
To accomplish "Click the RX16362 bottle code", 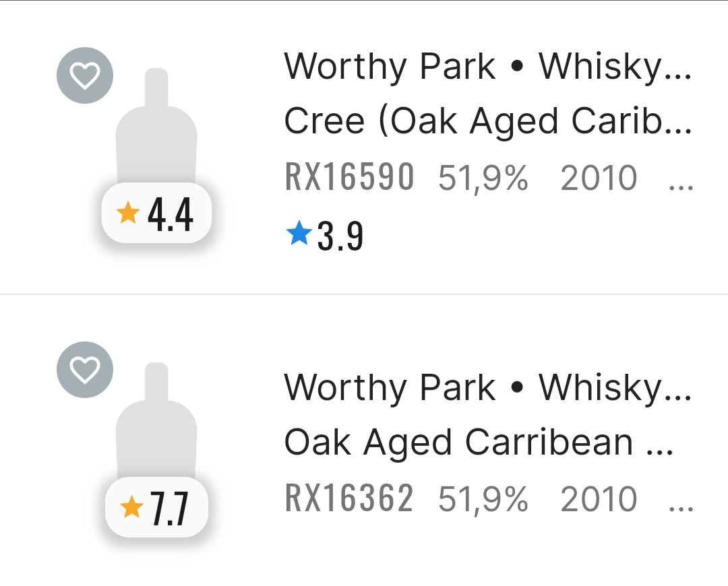I will point(348,498).
